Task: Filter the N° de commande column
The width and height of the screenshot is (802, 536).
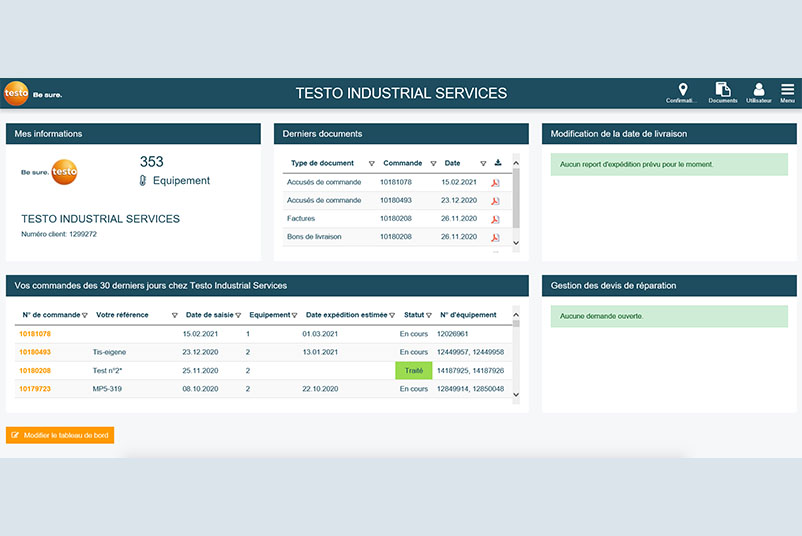Action: 85,316
